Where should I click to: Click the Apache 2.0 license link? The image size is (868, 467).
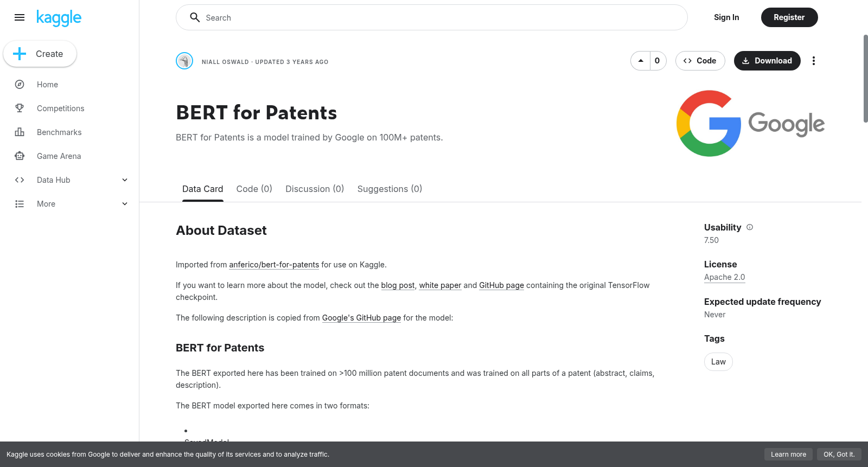[724, 277]
